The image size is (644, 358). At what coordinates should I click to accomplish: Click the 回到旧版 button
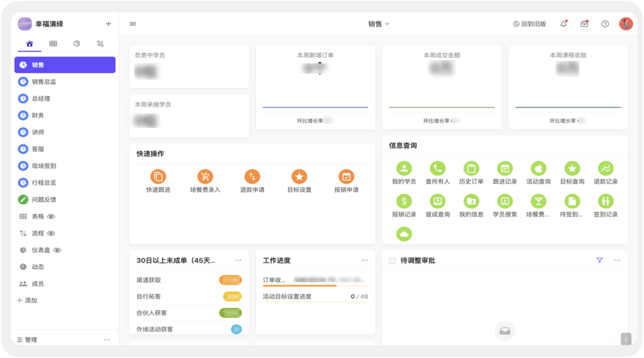tap(529, 24)
